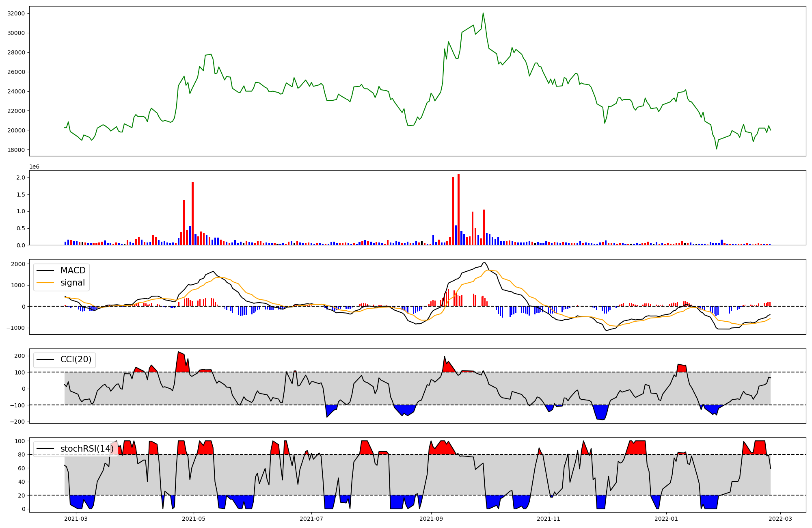Click the MACD legend label

point(73,270)
